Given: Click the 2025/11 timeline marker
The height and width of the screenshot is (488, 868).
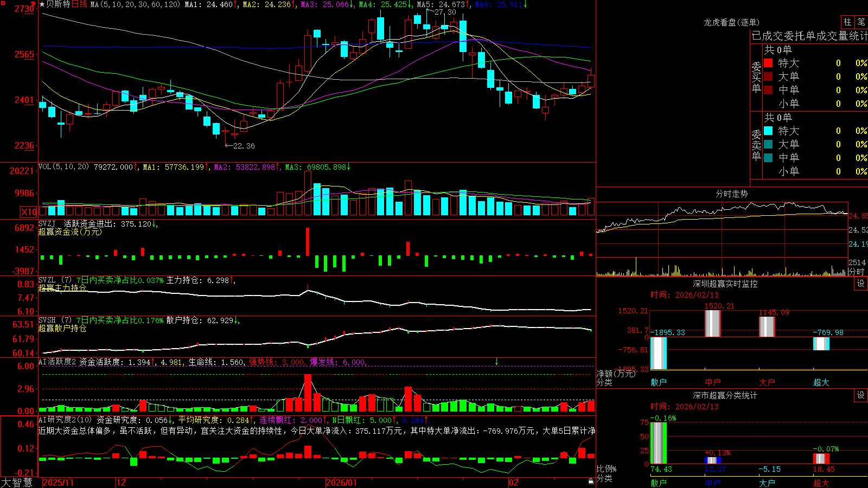Looking at the screenshot, I should tap(59, 483).
